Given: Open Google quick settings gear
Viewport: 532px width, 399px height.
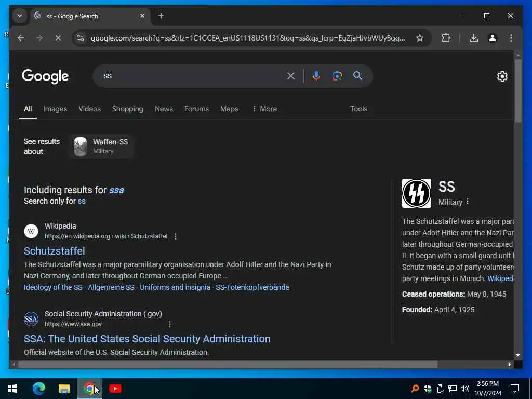Looking at the screenshot, I should (x=502, y=76).
